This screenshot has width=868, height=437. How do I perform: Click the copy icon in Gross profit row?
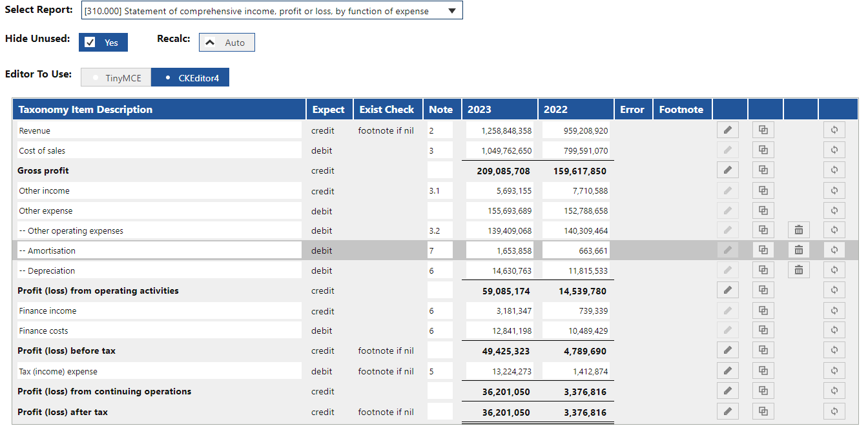click(763, 170)
